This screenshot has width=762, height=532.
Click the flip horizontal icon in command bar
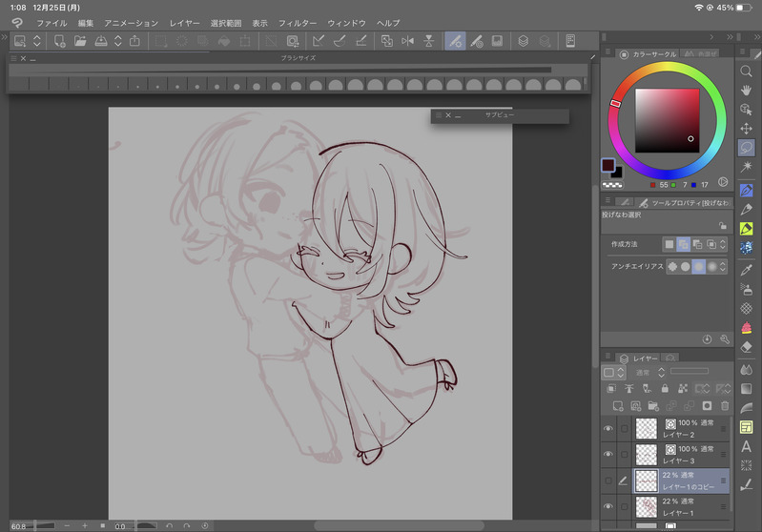[407, 41]
